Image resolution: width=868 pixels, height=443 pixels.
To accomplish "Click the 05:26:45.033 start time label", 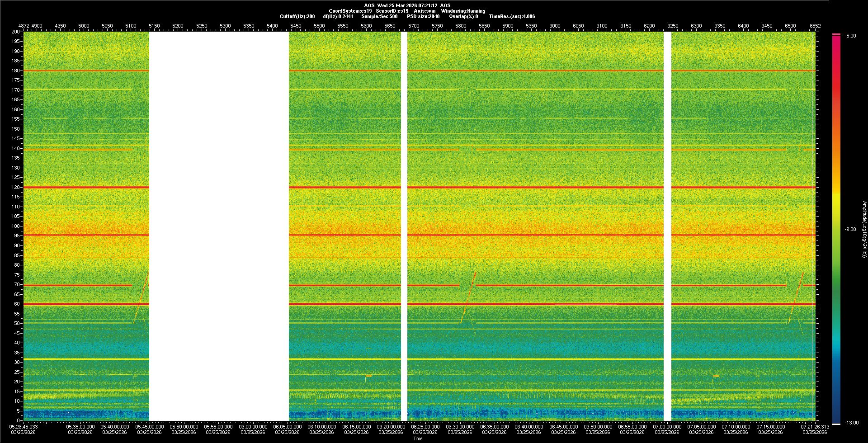I will [24, 426].
